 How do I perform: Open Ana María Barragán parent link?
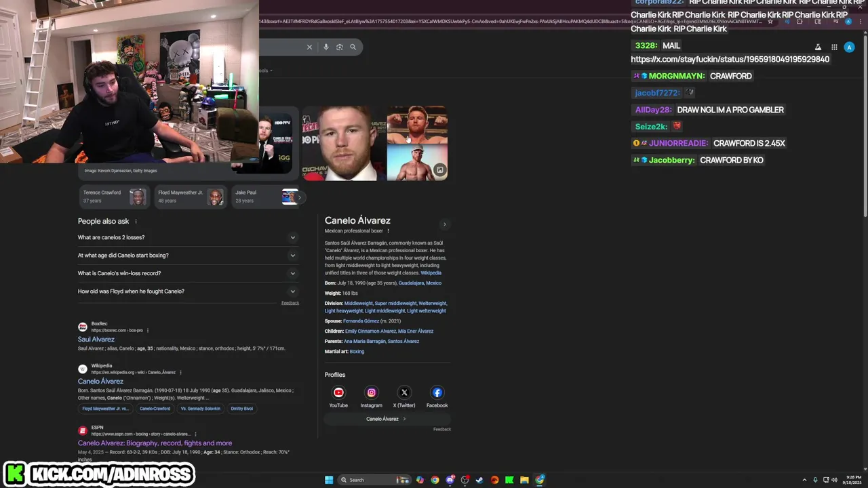tap(364, 341)
